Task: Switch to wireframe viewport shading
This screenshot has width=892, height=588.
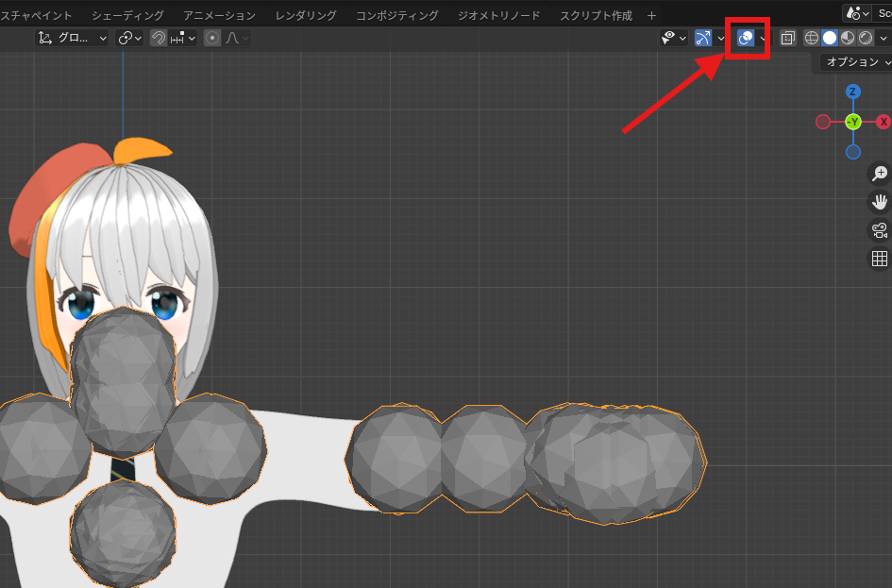Action: (811, 38)
